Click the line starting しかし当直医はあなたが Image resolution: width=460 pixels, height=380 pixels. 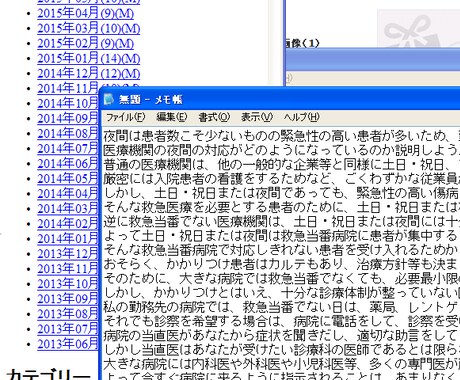point(281,350)
